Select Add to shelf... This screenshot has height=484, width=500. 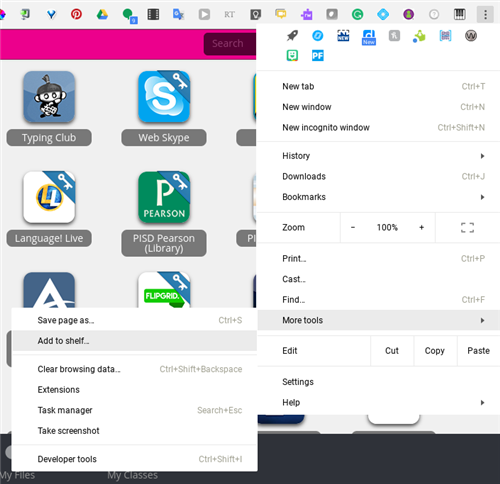click(x=135, y=341)
